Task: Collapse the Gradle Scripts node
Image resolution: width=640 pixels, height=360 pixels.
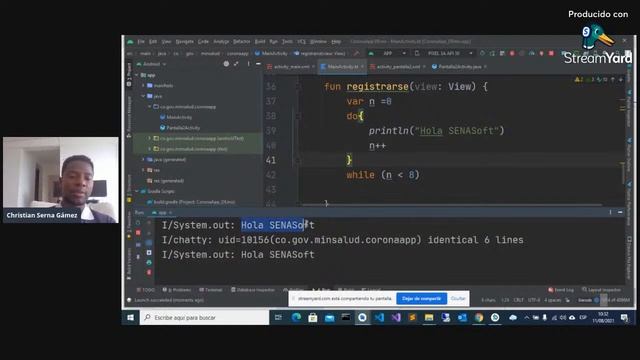Action: coord(138,191)
